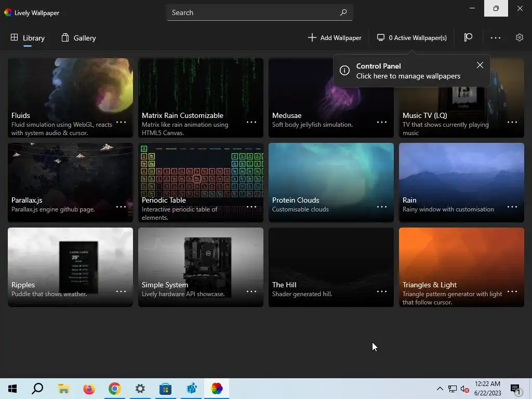Open more options for Periodic Table wallpaper
The width and height of the screenshot is (532, 399).
pyautogui.click(x=251, y=207)
